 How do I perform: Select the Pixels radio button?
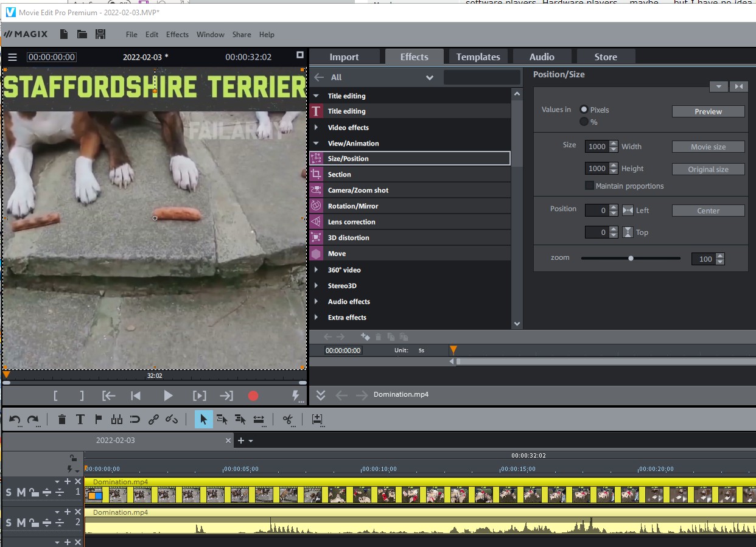tap(584, 110)
